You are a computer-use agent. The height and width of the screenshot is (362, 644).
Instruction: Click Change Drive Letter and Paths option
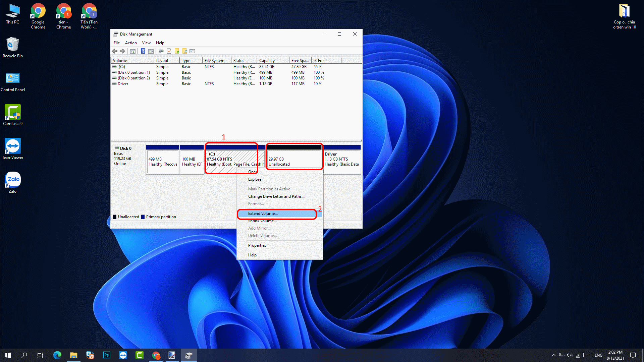(276, 196)
